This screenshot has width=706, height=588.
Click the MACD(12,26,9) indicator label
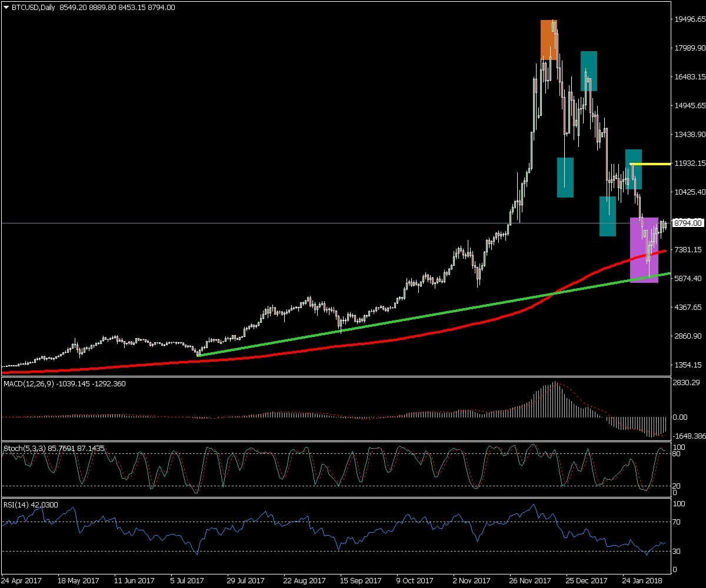tap(29, 384)
